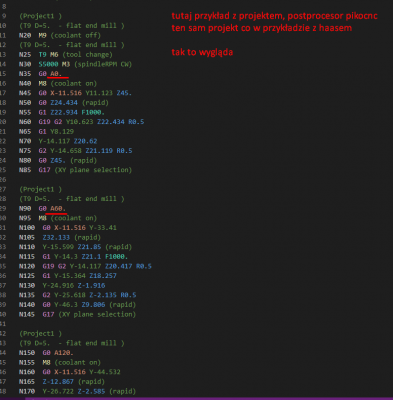
Task: Click the red text mentioning haasem example
Action: 262,28
